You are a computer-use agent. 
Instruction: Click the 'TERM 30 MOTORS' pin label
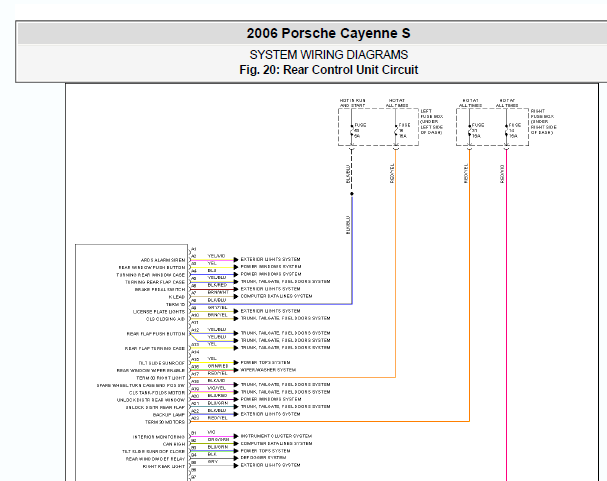click(165, 422)
